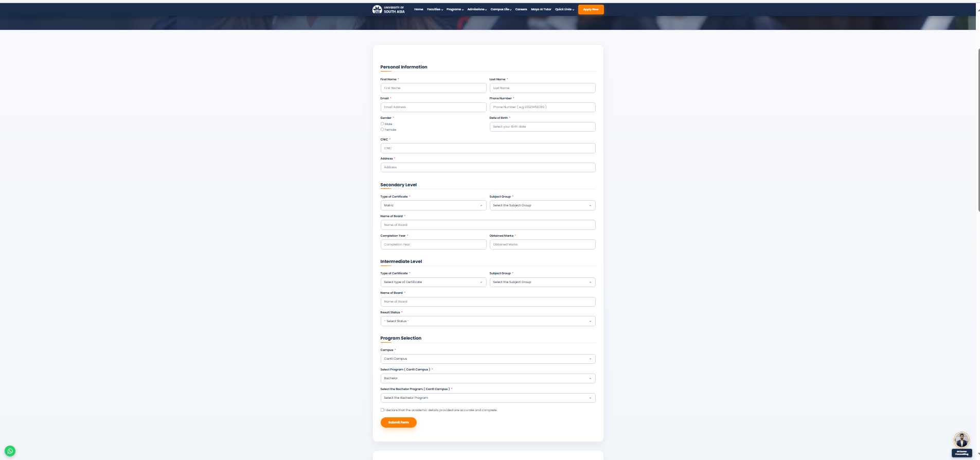The width and height of the screenshot is (980, 460).
Task: Open the WhatsApp chat icon
Action: 10,451
